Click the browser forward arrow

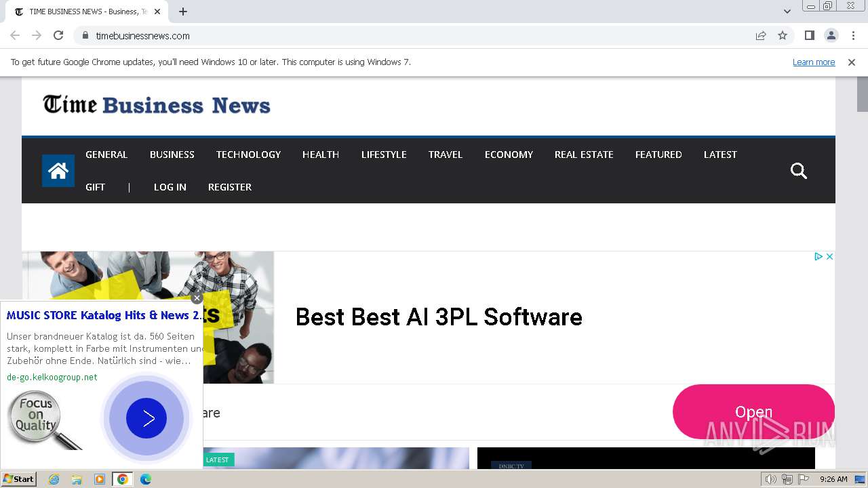(37, 35)
